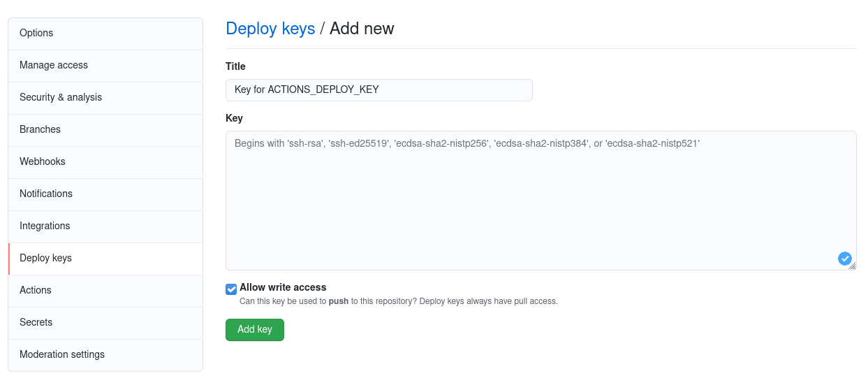
Task: Click the Deploy keys breadcrumb link
Action: click(x=270, y=29)
